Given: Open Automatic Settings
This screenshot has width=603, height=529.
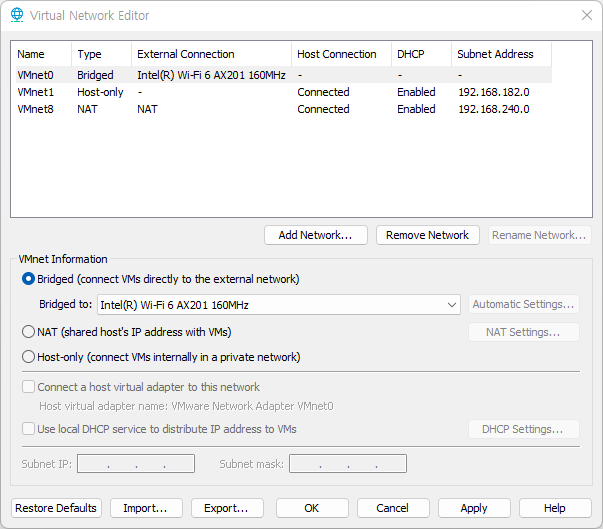Looking at the screenshot, I should tap(523, 304).
